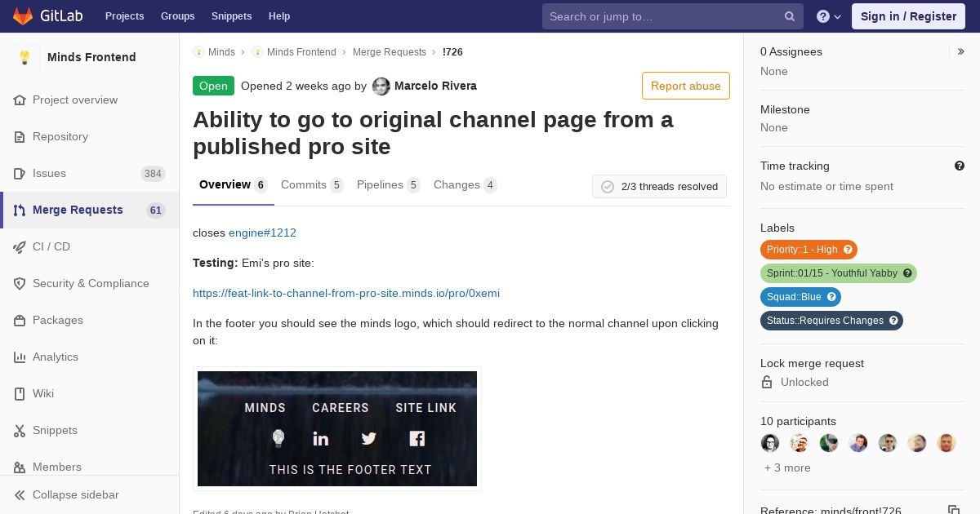Click the search magnifier icon
Viewport: 980px width, 514px height.
point(790,16)
